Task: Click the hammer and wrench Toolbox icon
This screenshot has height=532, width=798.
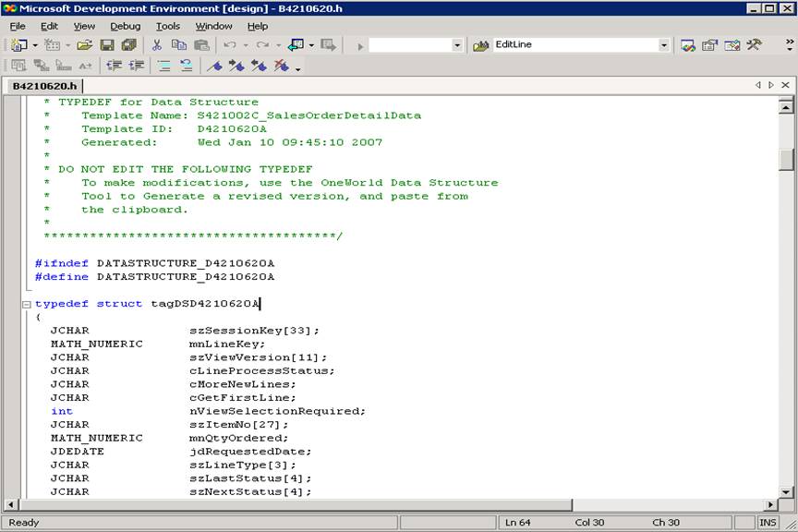Action: point(754,45)
